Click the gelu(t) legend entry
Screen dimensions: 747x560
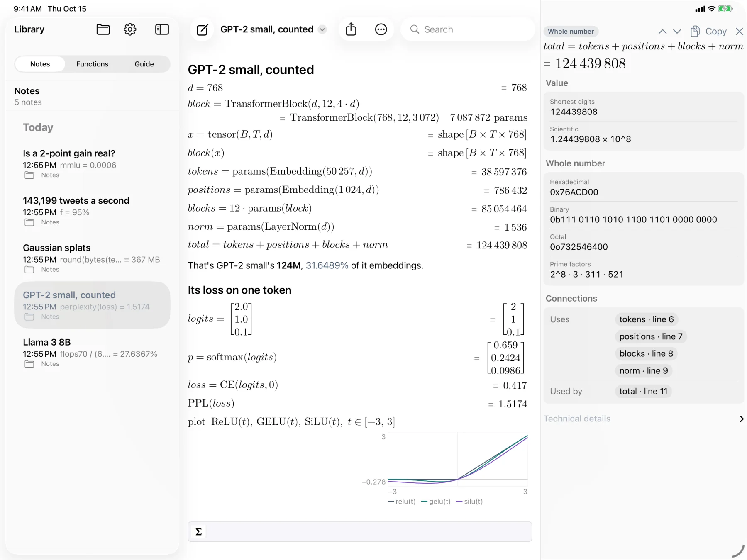(x=436, y=502)
